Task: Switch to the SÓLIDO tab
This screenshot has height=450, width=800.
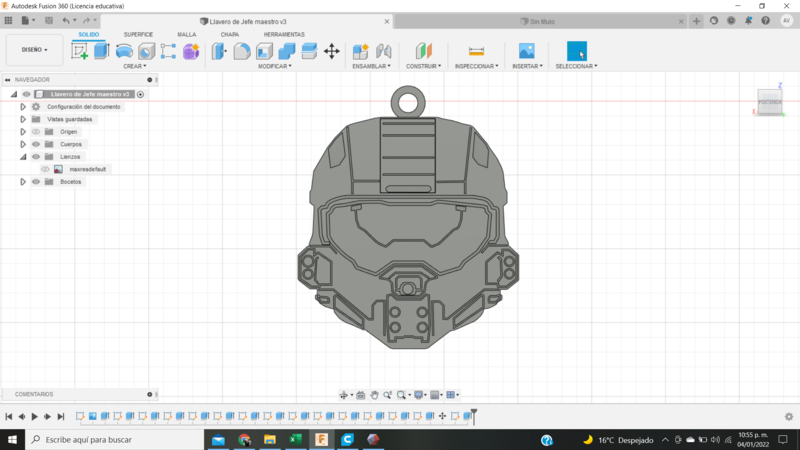Action: pyautogui.click(x=89, y=34)
